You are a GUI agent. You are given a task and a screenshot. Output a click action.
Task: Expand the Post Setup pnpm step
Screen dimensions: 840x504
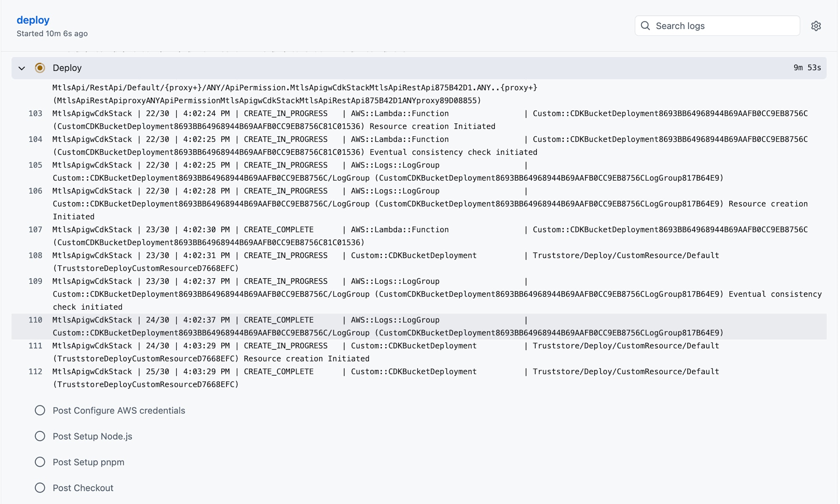[89, 462]
